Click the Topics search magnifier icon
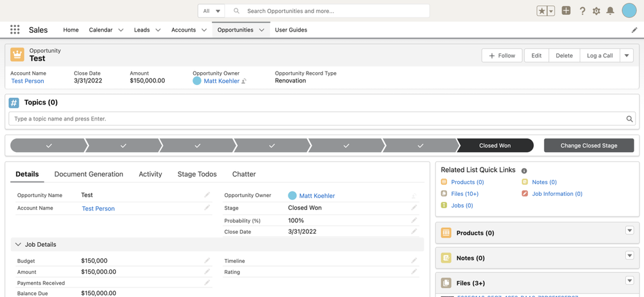The image size is (644, 297). point(629,119)
